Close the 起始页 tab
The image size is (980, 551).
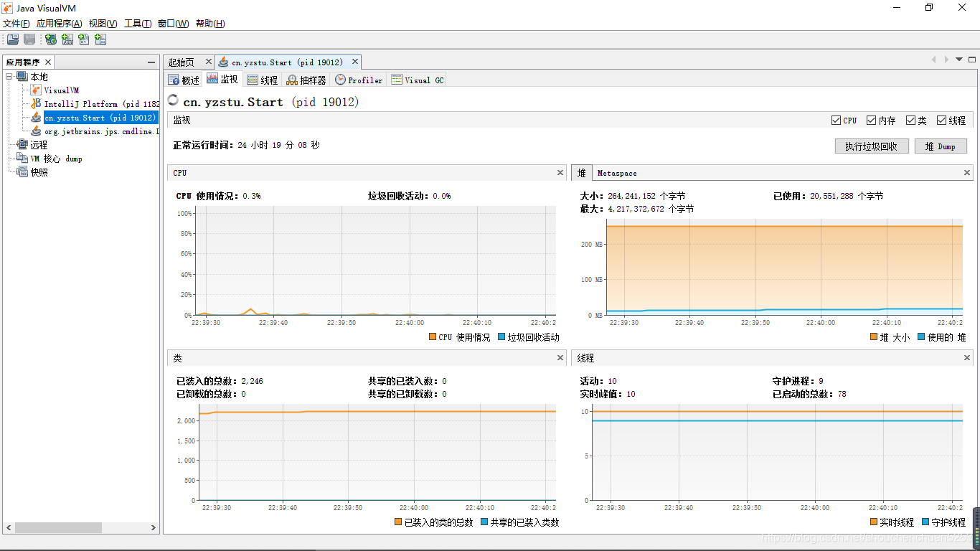(x=209, y=62)
